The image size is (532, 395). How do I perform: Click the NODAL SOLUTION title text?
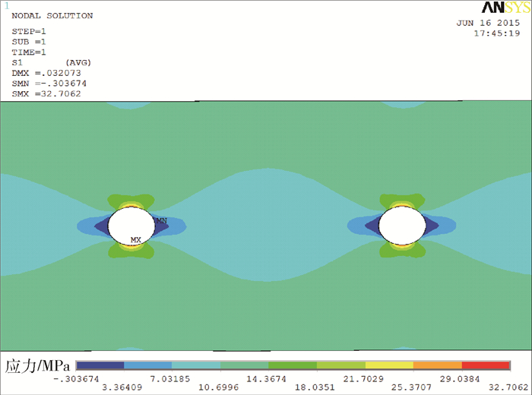coord(52,15)
